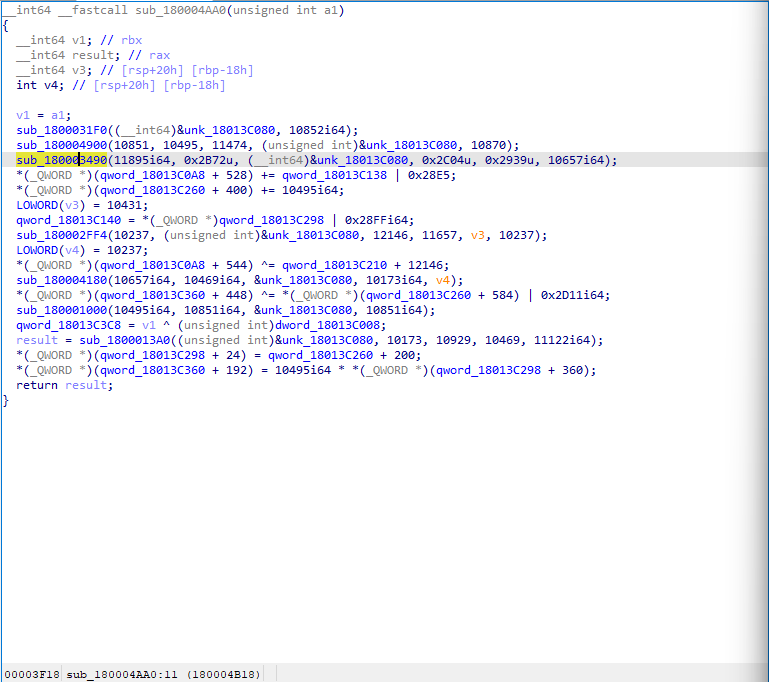
Task: Click sub_1800013A0 in the result assignment
Action: (125, 340)
